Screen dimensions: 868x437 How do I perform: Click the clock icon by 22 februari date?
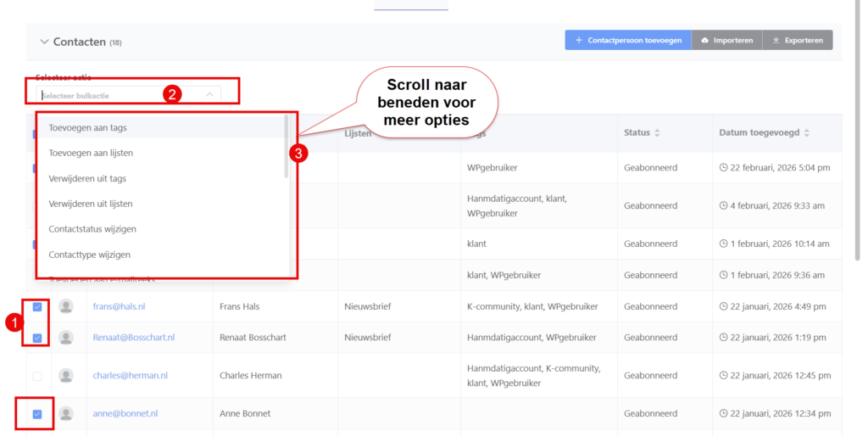pos(723,168)
